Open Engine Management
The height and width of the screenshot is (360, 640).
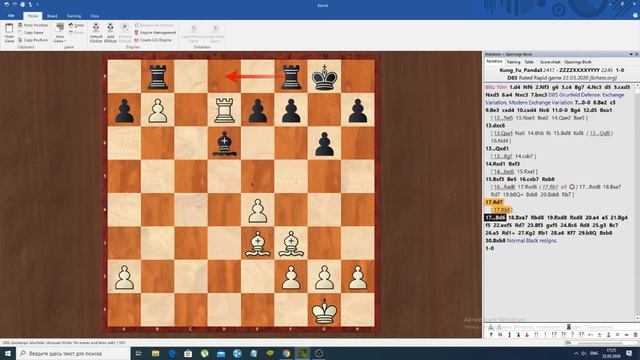(155, 33)
